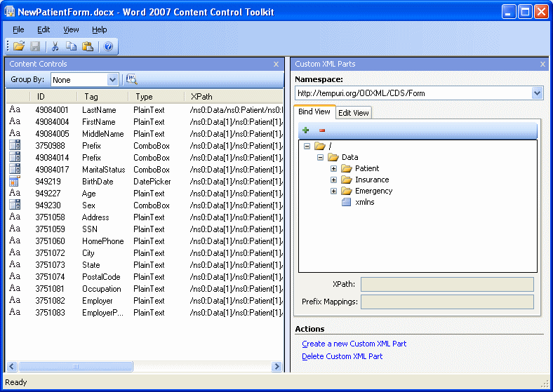Viewport: 553px width, 392px height.
Task: Click the combo box icon on Sex row
Action: [x=15, y=205]
